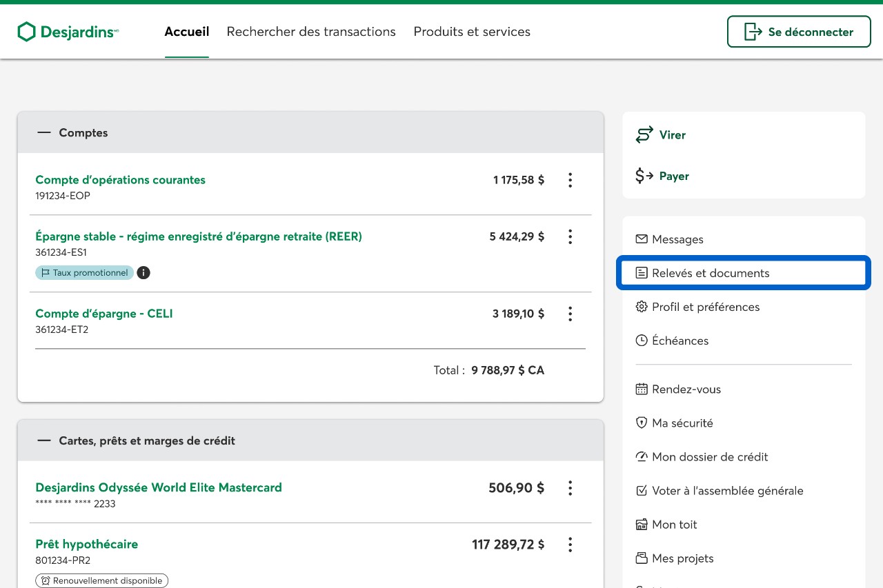The image size is (883, 588).
Task: Go to Rechercher des transactions tab
Action: pos(311,32)
